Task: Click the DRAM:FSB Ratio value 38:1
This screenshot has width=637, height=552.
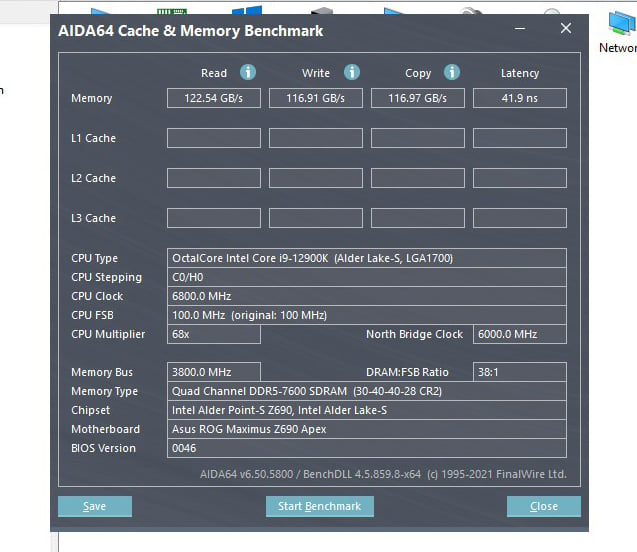Action: coord(520,372)
